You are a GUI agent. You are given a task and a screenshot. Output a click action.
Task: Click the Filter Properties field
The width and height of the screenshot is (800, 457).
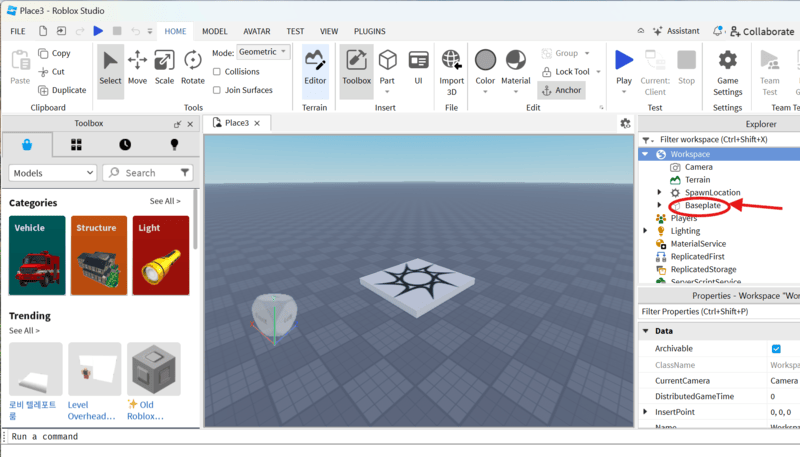tap(719, 312)
